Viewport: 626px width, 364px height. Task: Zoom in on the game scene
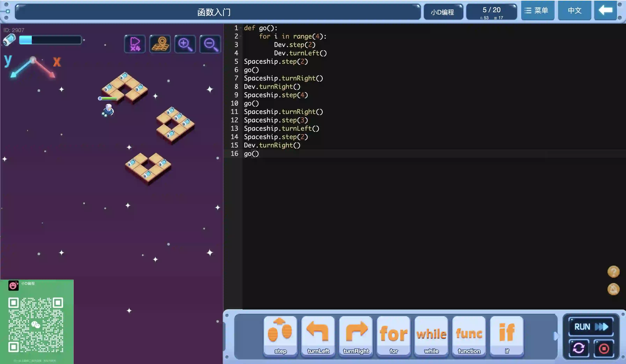click(x=185, y=44)
